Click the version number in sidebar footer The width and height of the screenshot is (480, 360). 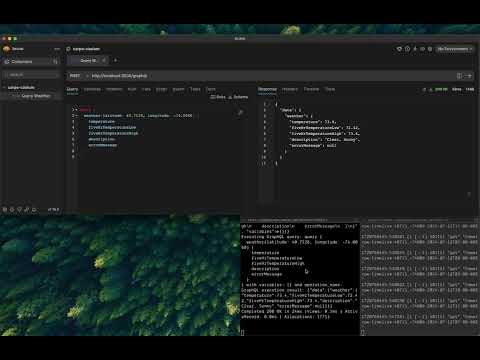pyautogui.click(x=53, y=210)
